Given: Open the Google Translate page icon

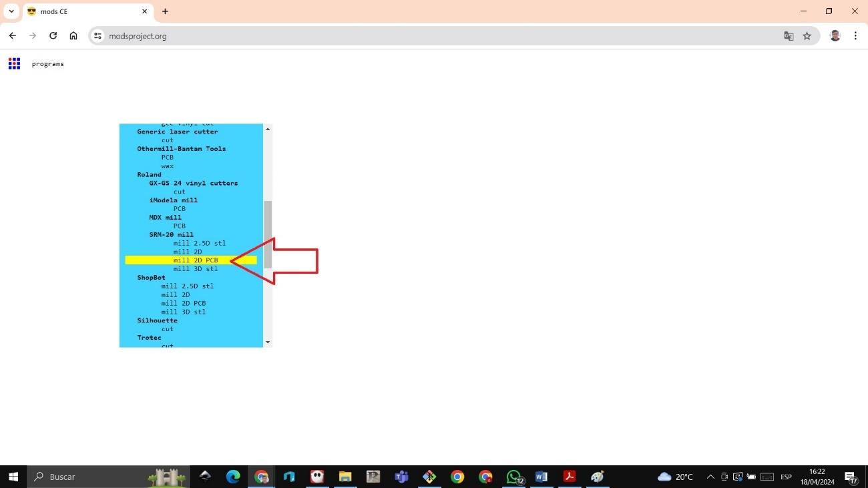Looking at the screenshot, I should click(x=789, y=36).
